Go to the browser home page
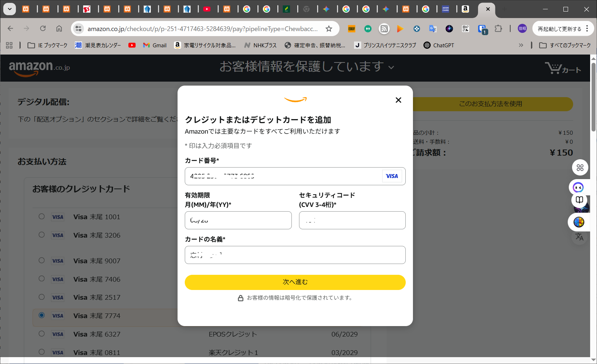Image resolution: width=597 pixels, height=364 pixels. click(59, 29)
